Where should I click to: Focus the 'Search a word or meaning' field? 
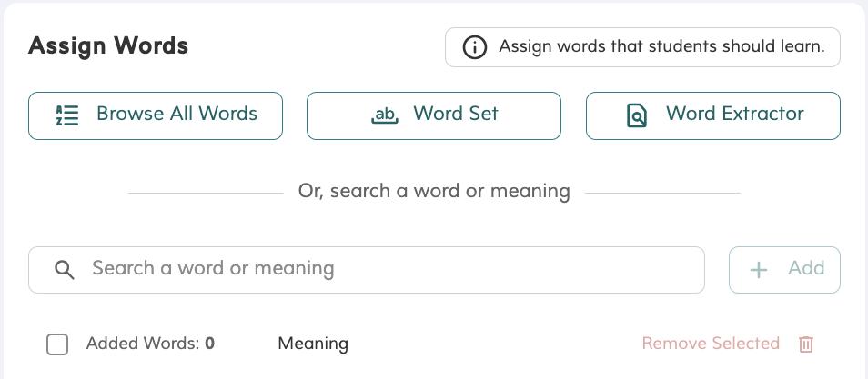(382, 269)
